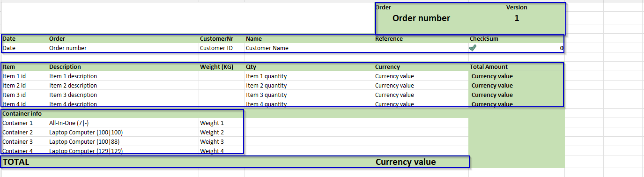Click the green checkmark icon under CheckSum

tap(473, 48)
